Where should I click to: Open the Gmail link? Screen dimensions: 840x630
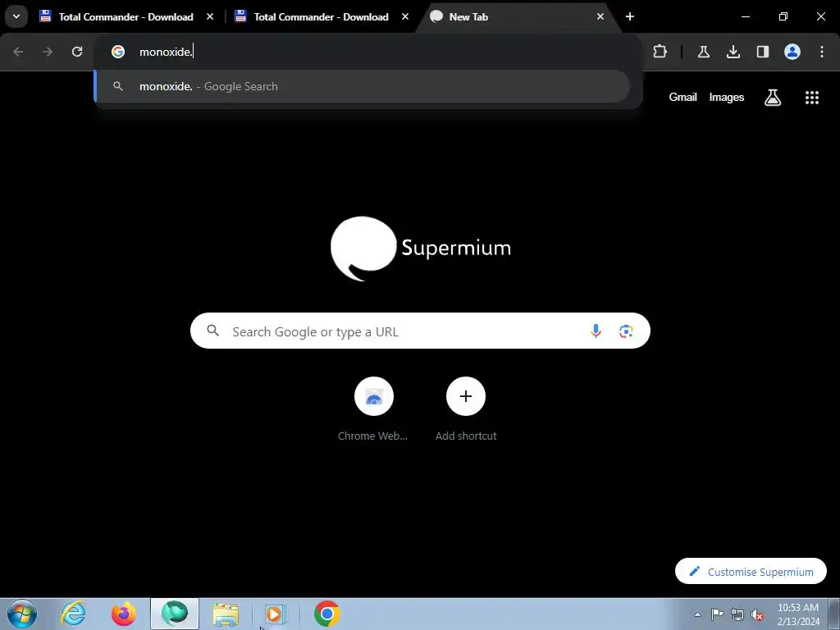point(682,97)
